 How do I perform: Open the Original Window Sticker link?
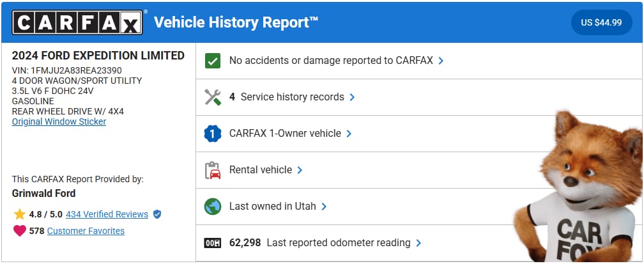(59, 121)
